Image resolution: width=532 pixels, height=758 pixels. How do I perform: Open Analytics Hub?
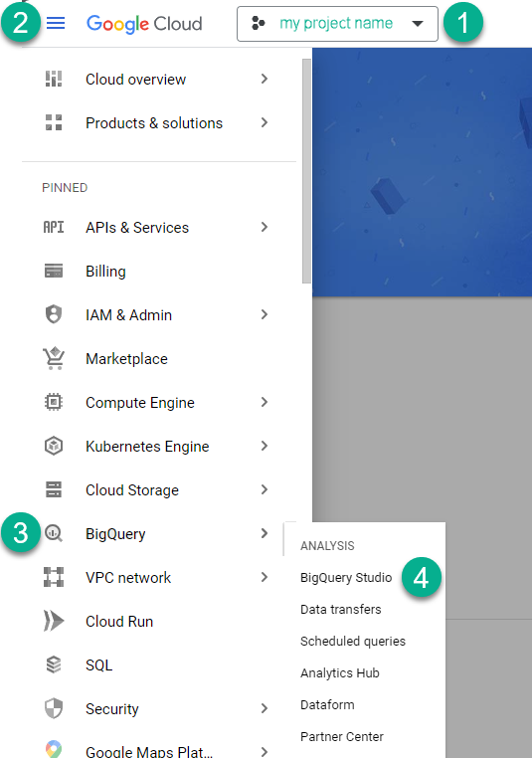pos(340,673)
